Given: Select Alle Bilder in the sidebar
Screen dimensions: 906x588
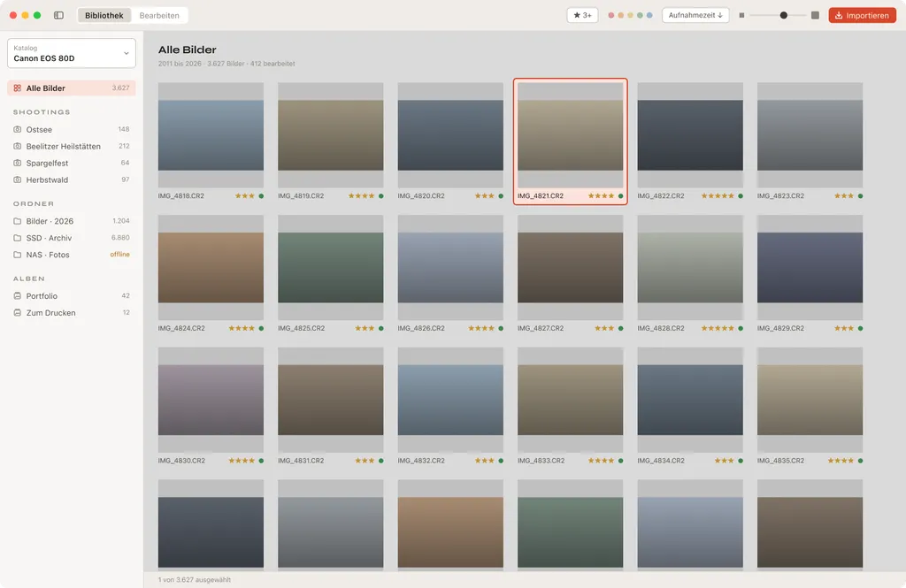Looking at the screenshot, I should (x=72, y=88).
